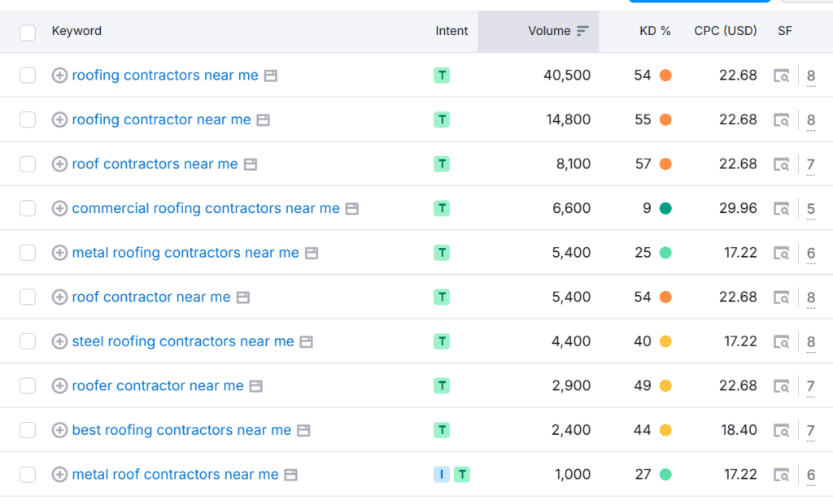The height and width of the screenshot is (504, 833).
Task: Click plus icon for 'metal roofing contractors near me'
Action: click(59, 253)
